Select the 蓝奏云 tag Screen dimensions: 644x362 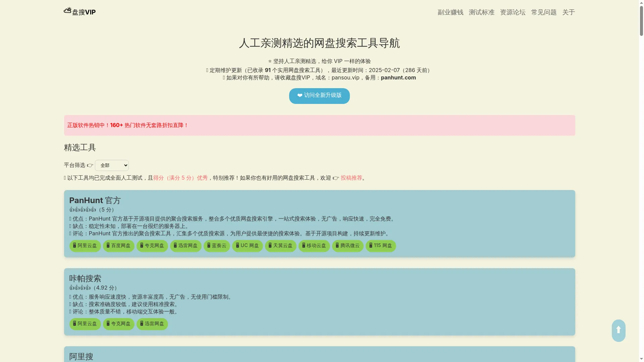click(x=216, y=246)
